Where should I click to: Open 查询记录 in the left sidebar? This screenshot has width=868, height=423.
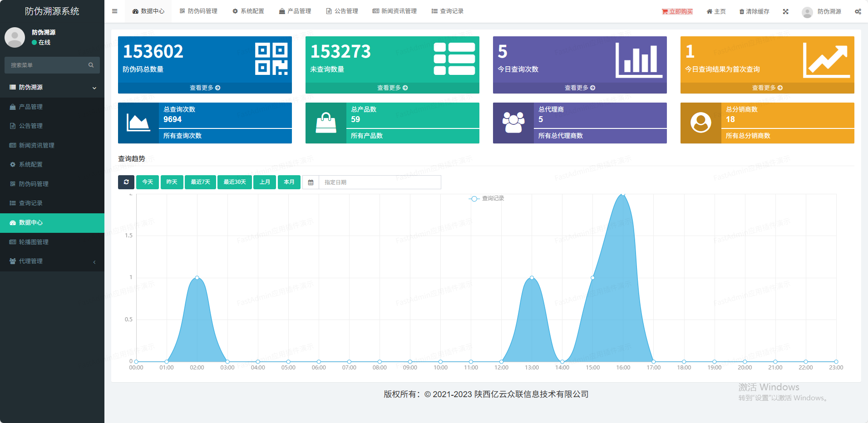pos(30,203)
